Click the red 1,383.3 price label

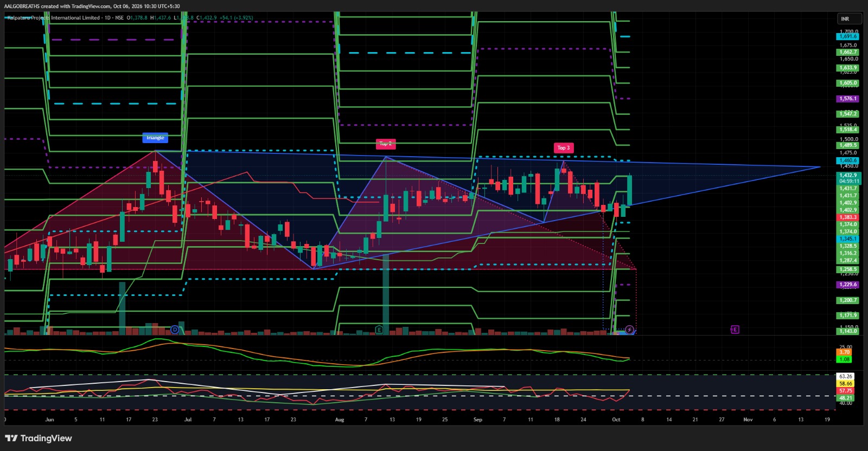tap(848, 217)
